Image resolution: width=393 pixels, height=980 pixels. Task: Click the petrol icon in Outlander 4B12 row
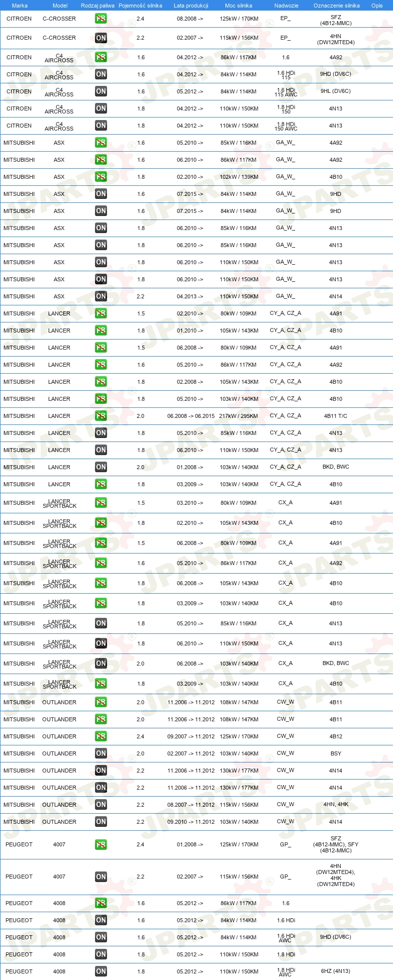[101, 736]
